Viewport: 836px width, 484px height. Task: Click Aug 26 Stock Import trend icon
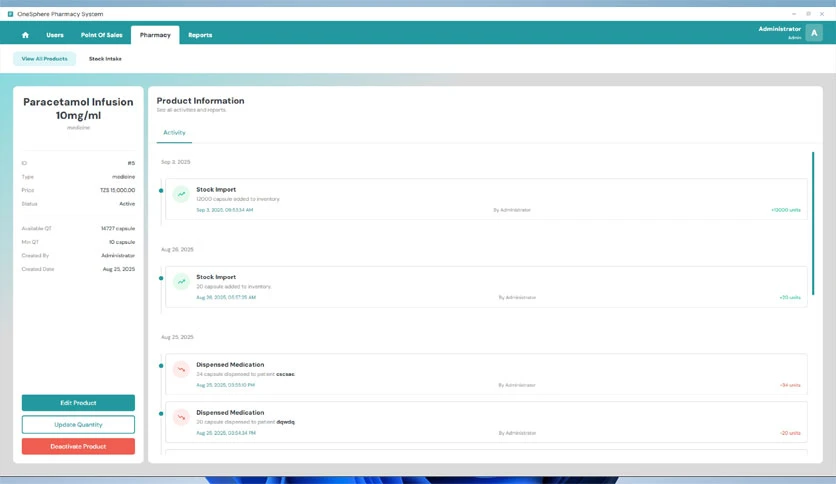tap(181, 281)
